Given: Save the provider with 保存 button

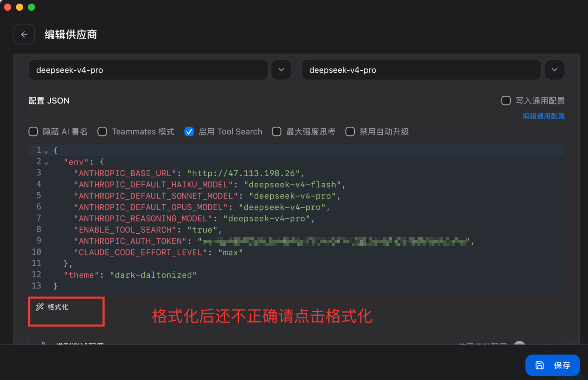Looking at the screenshot, I should (553, 365).
